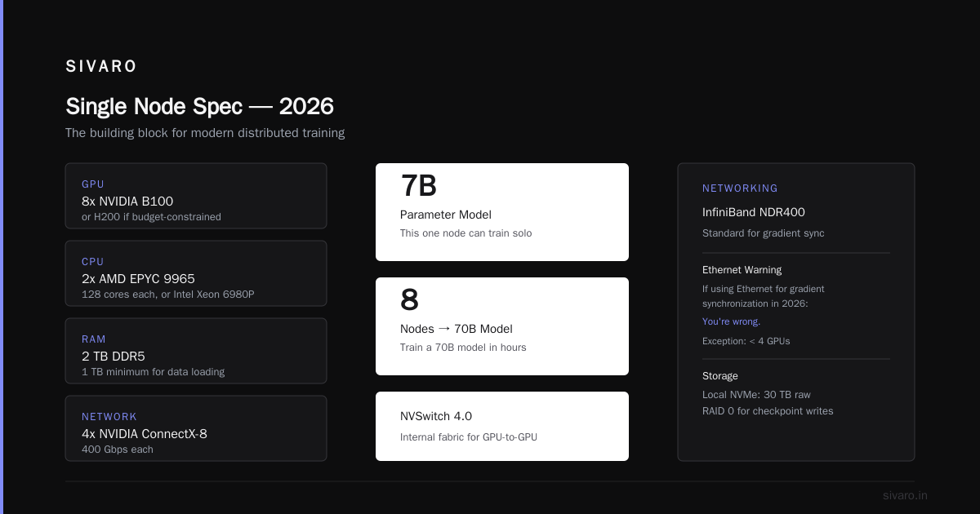Click the subtitle about modern distributed training
980x514 pixels.
pos(205,133)
